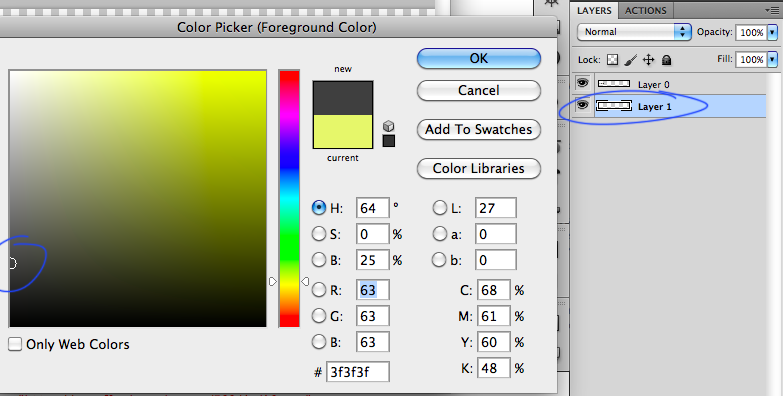
Task: Click the Layer 1 name text
Action: (655, 106)
